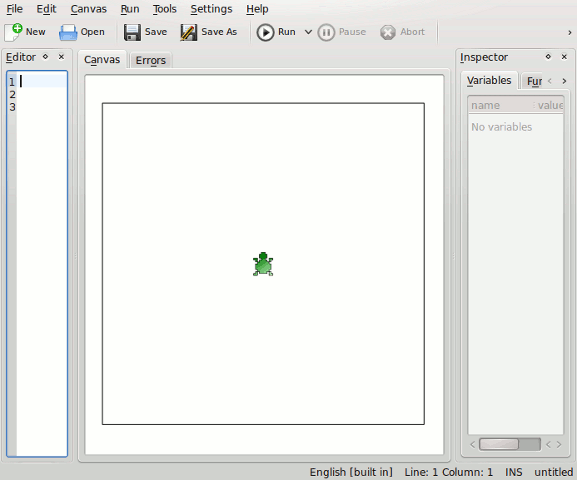Start the program with Run icon
Image resolution: width=577 pixels, height=480 pixels.
[x=265, y=32]
